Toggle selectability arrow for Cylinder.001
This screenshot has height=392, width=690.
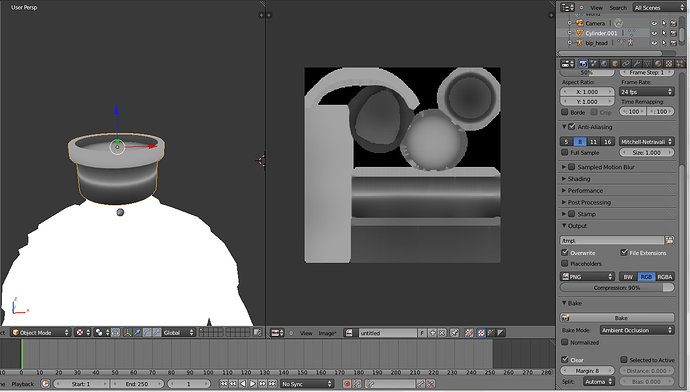click(664, 33)
